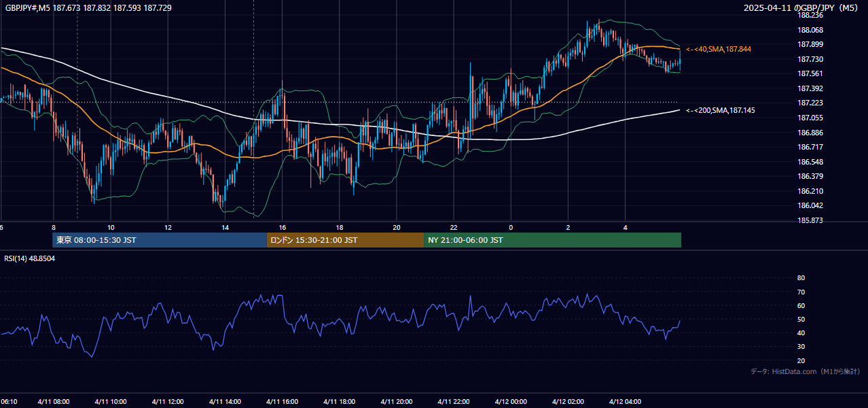Click the 4/11 18:00 time label
The height and width of the screenshot is (408, 868).
(x=340, y=402)
